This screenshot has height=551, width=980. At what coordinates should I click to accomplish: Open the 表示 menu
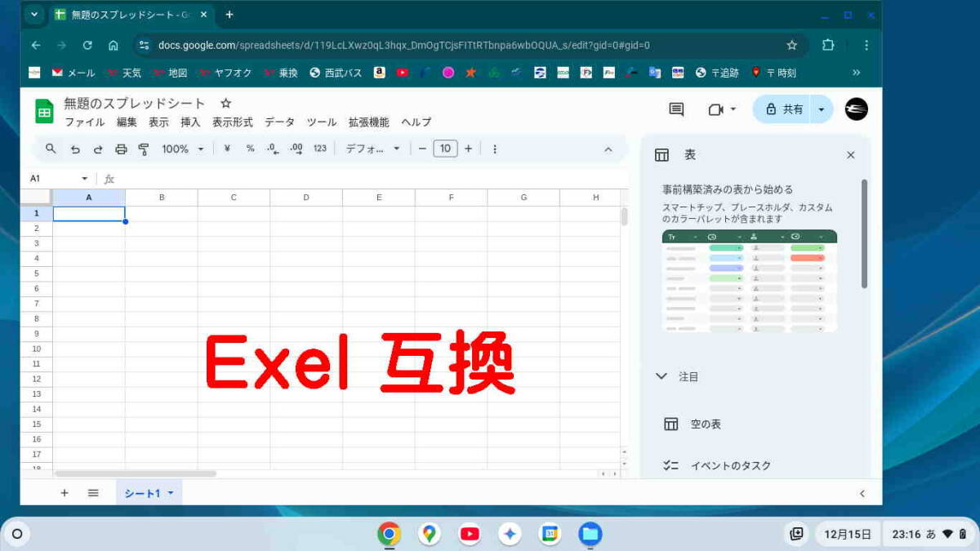coord(158,122)
